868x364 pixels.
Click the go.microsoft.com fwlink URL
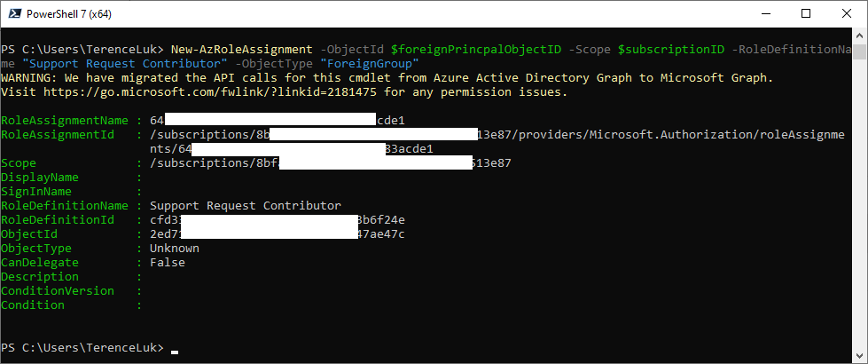(x=210, y=92)
